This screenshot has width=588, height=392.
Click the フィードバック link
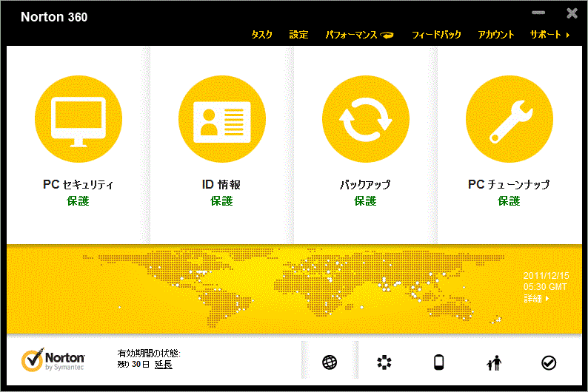click(x=436, y=35)
